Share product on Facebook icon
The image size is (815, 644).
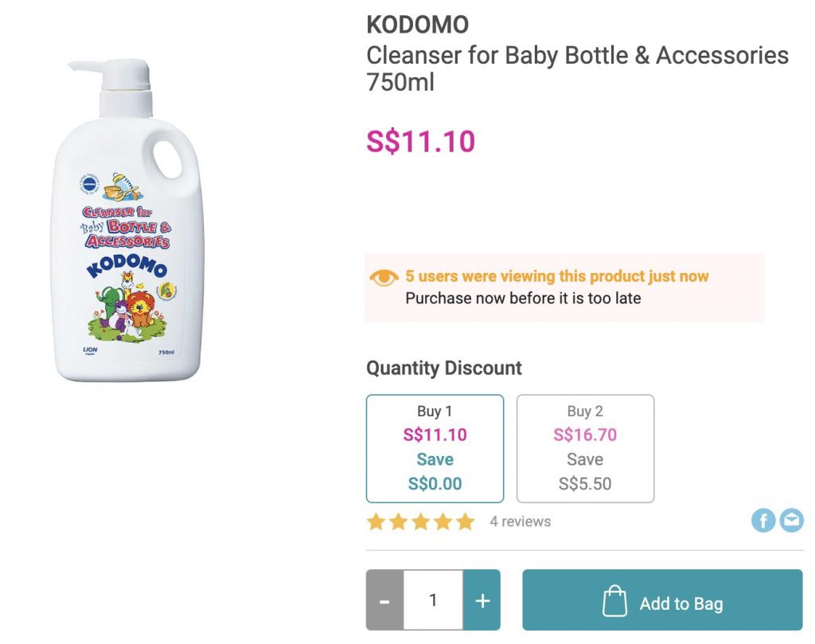click(x=763, y=521)
